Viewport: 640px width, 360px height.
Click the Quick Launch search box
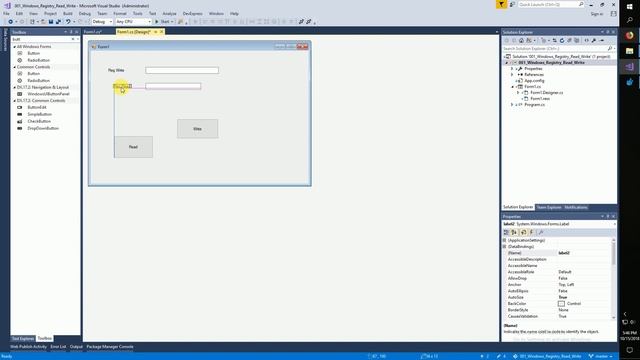tap(551, 4)
